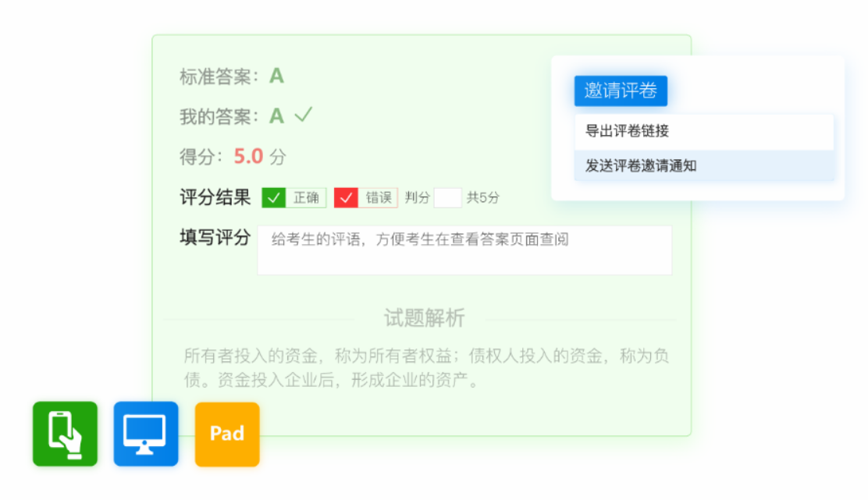Click the red 5.0 score value
This screenshot has height=500, width=868.
[248, 156]
